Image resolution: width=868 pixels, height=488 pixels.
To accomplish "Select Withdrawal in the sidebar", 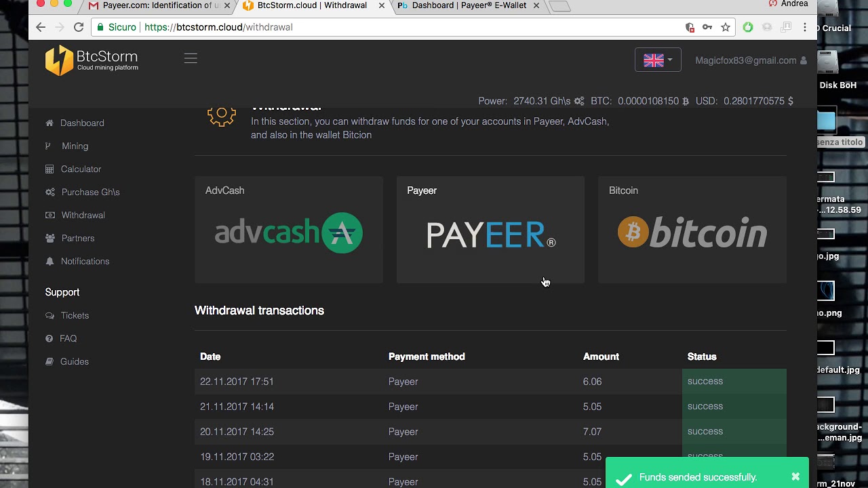I will 83,215.
